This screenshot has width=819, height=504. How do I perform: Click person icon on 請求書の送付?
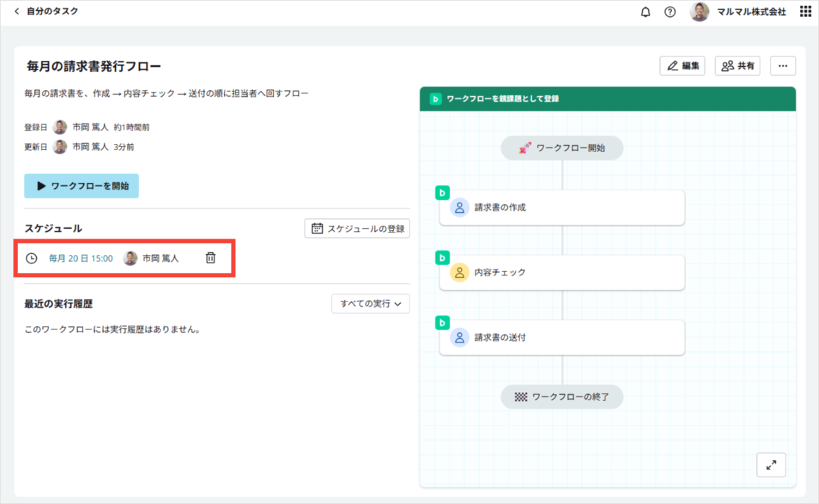coord(459,337)
